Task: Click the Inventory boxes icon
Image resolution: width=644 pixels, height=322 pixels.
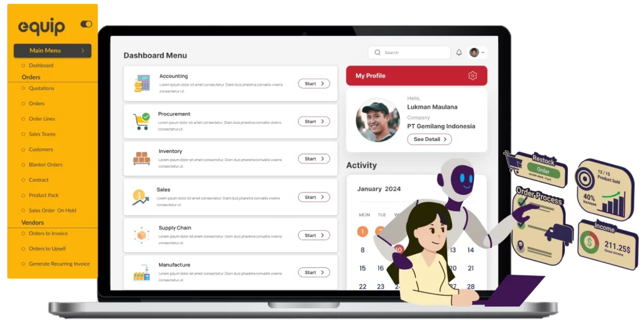Action: pyautogui.click(x=142, y=158)
